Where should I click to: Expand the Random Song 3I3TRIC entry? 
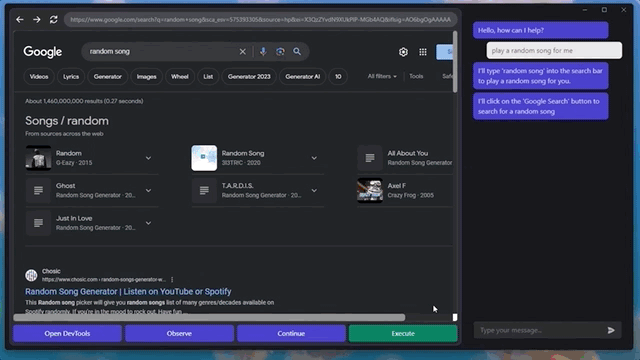314,158
